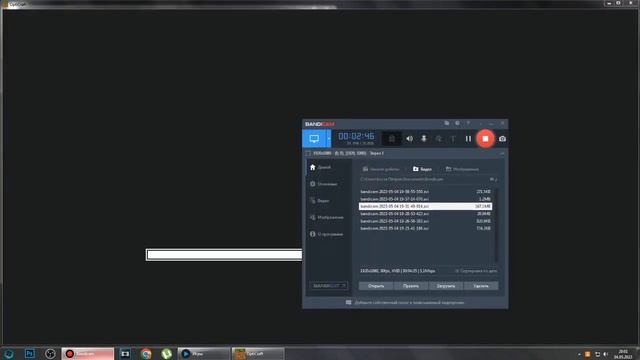
Task: Click the white input bar in background window
Action: (224, 255)
